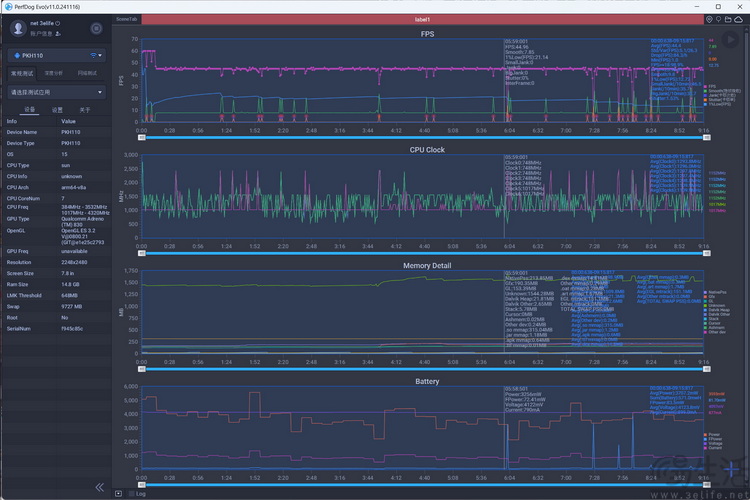Open the PKH110 device dropdown
Screen dimensions: 750x500
pos(56,56)
